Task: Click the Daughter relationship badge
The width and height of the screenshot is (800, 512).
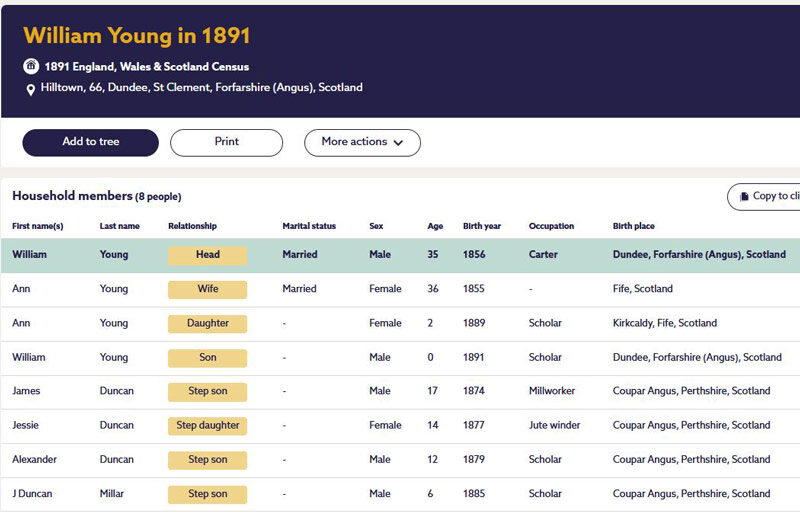Action: [207, 323]
